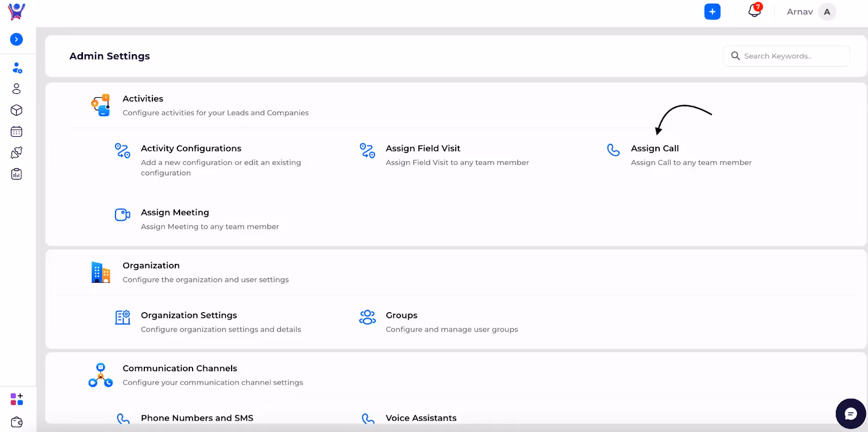Click 'Configure the organization and user settings' text

click(x=206, y=279)
